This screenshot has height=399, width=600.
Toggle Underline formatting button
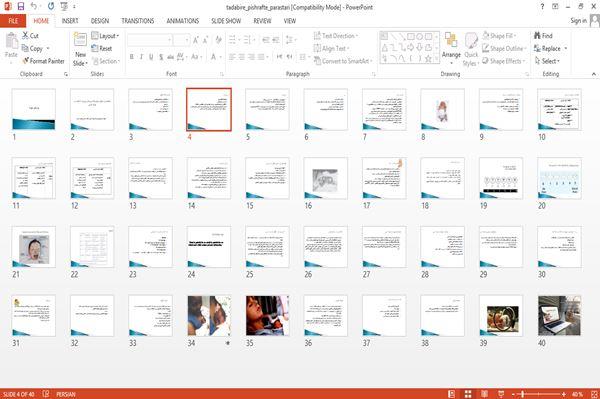pyautogui.click(x=151, y=57)
